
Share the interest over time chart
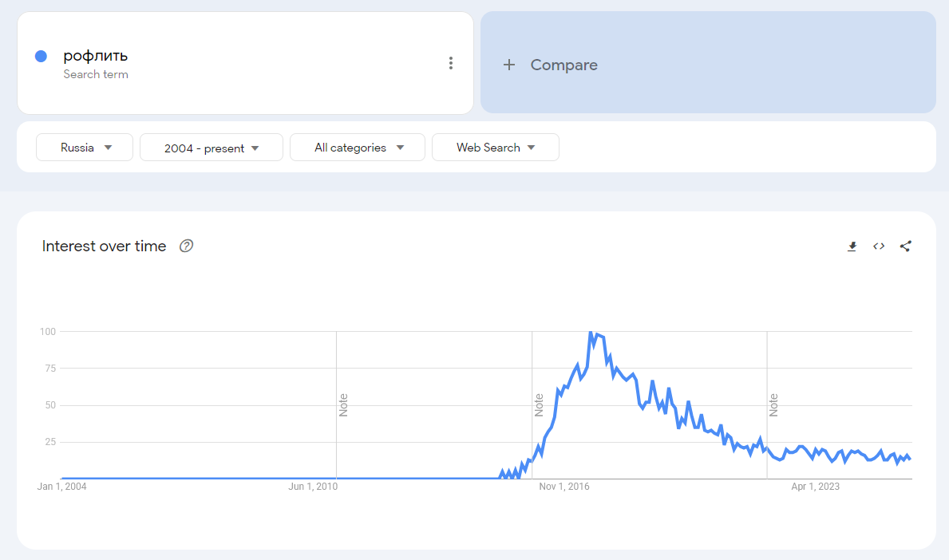pyautogui.click(x=905, y=246)
